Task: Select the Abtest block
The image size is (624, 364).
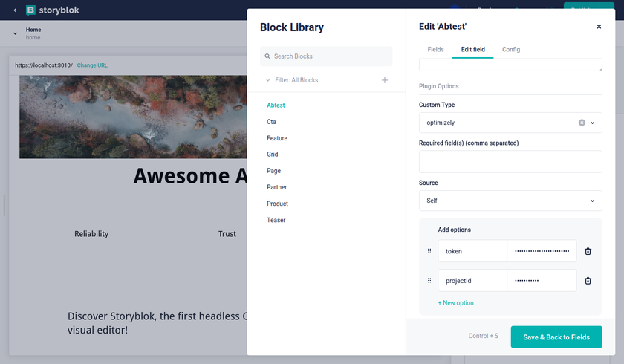Action: tap(276, 105)
